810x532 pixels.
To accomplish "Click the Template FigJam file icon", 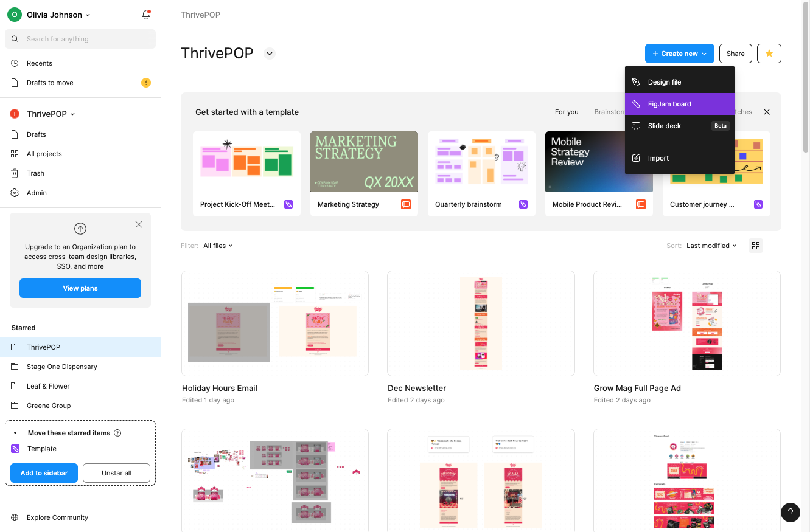I will [x=16, y=449].
